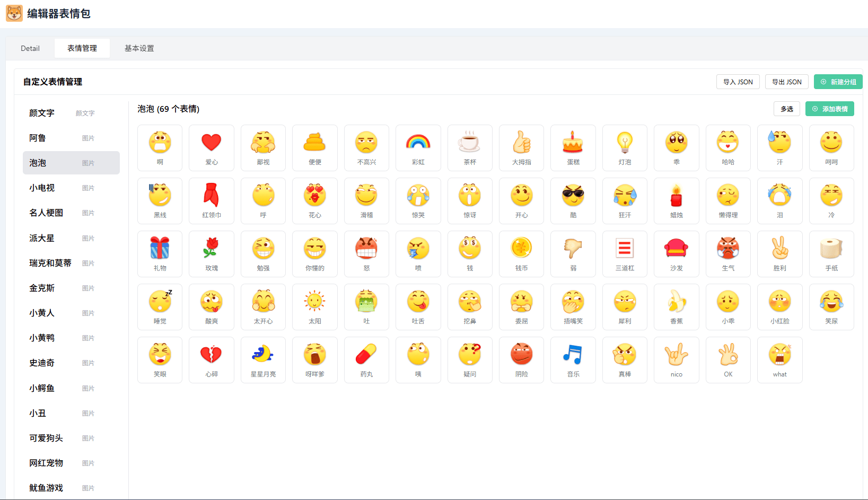Click the 添加表情 button
The width and height of the screenshot is (868, 500).
pos(829,109)
